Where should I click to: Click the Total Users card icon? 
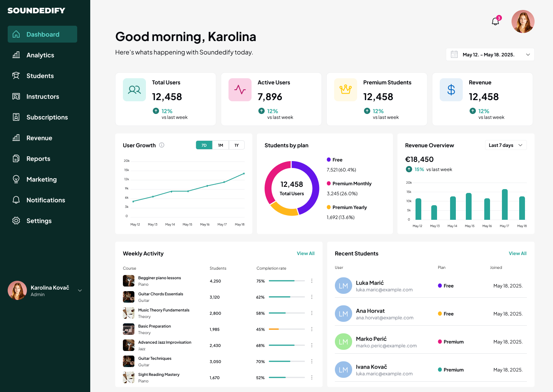pos(134,90)
